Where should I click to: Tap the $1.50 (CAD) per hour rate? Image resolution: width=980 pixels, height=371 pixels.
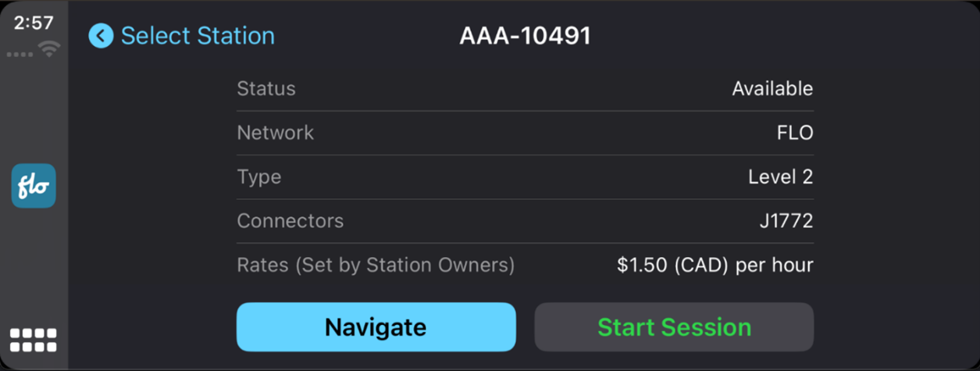pos(715,266)
